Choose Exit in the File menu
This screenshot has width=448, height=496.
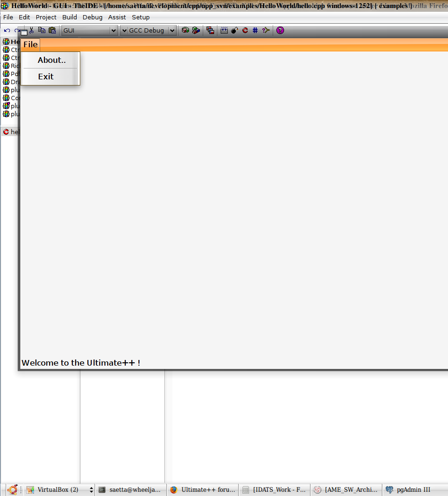[x=46, y=77]
